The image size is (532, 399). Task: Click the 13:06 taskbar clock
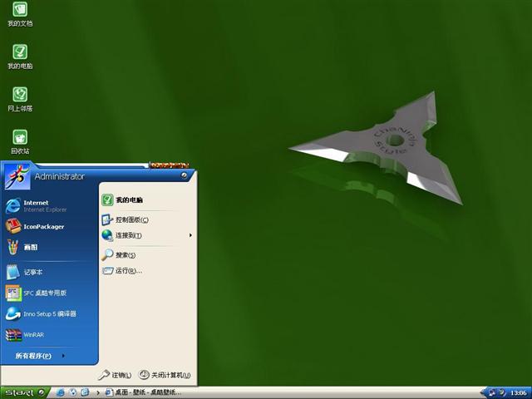pos(519,393)
